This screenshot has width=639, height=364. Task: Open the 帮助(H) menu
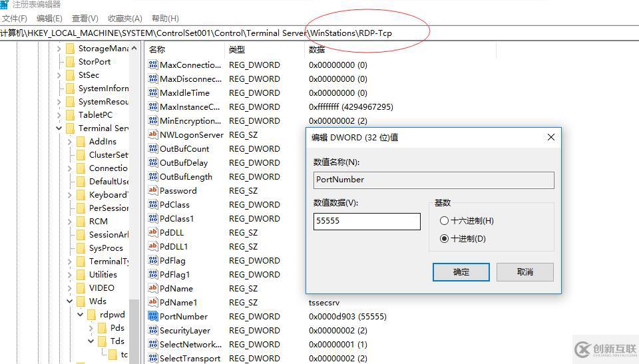(x=165, y=19)
